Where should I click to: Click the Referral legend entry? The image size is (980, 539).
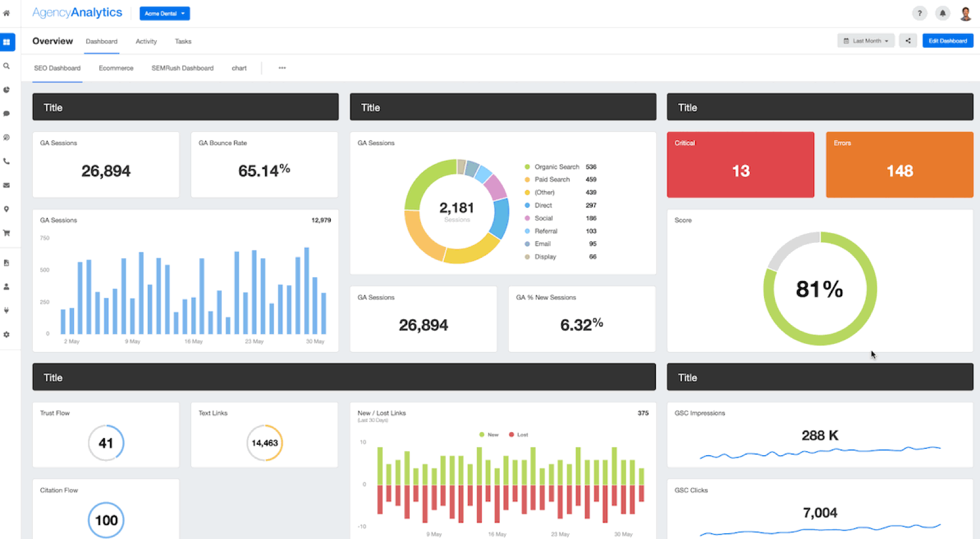click(561, 231)
